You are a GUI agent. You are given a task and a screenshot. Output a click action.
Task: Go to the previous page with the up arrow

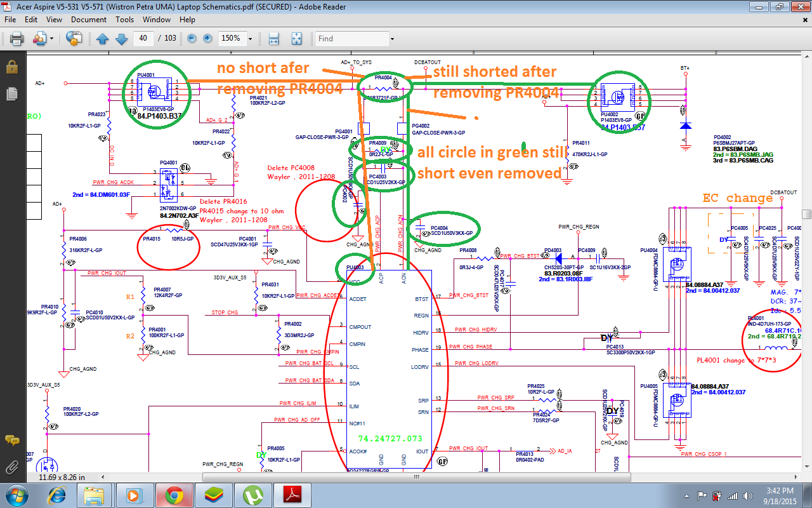click(103, 39)
